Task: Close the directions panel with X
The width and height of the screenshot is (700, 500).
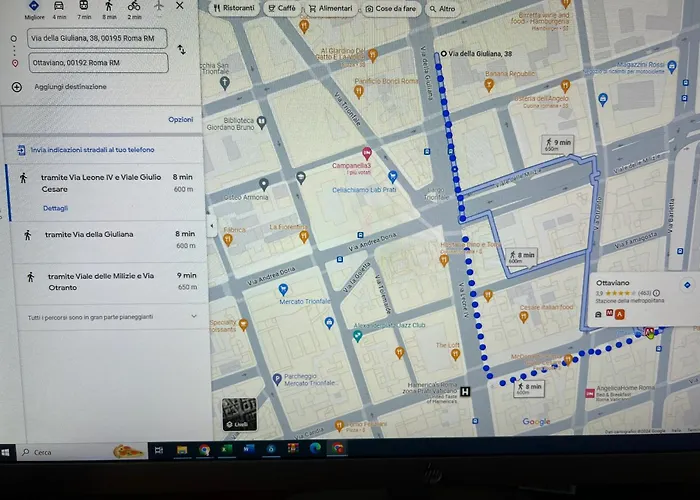Action: (x=179, y=5)
